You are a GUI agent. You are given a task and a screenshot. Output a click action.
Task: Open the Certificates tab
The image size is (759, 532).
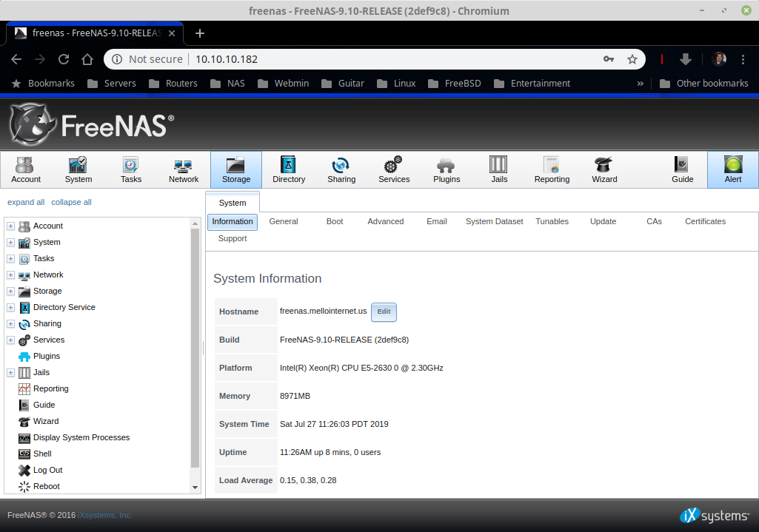pyautogui.click(x=705, y=221)
